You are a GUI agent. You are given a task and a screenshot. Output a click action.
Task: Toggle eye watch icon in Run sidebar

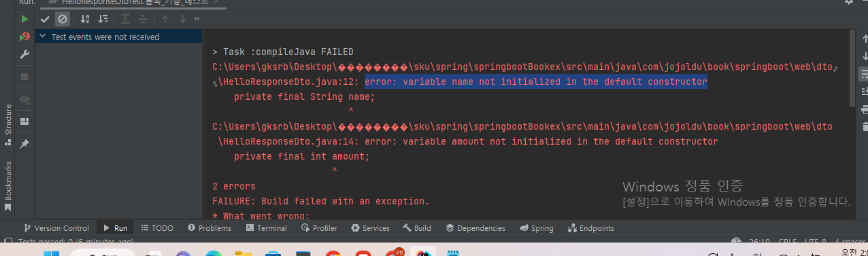[x=24, y=99]
